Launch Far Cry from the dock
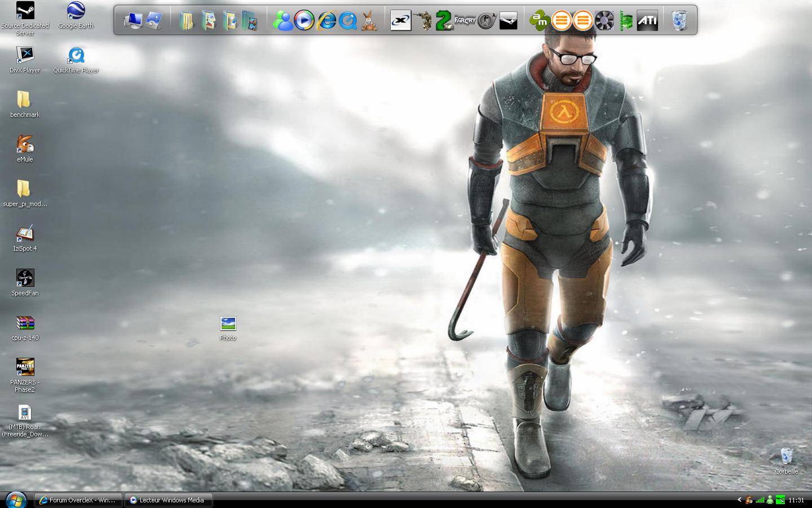 tap(465, 21)
